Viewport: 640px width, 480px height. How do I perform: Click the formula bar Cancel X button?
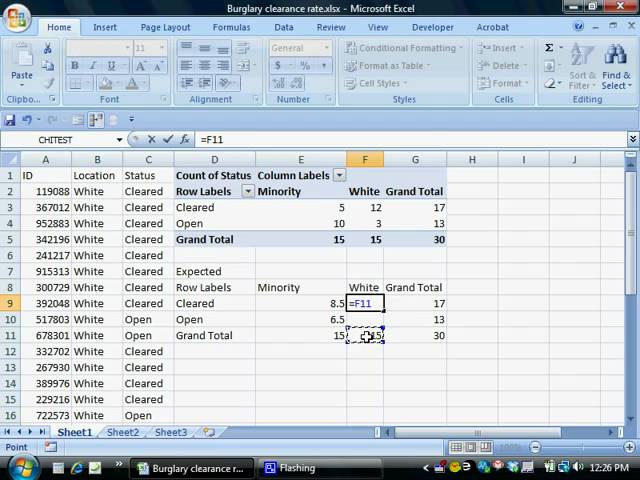(x=151, y=140)
